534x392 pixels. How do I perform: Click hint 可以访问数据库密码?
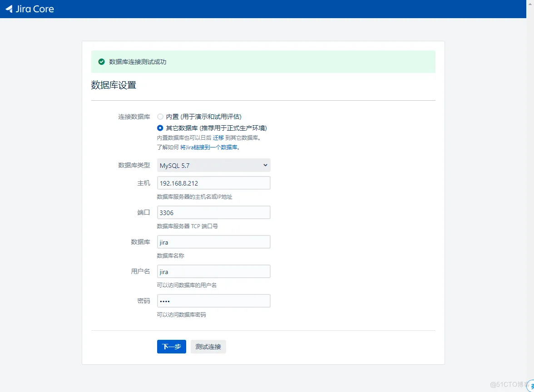[181, 315]
